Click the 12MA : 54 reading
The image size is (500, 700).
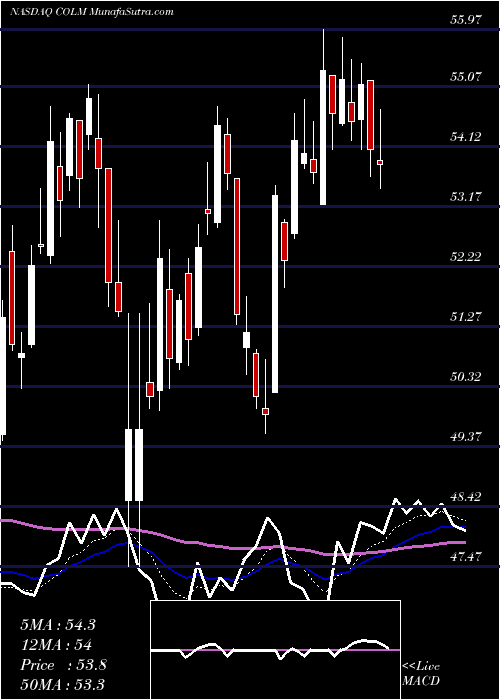tap(56, 645)
